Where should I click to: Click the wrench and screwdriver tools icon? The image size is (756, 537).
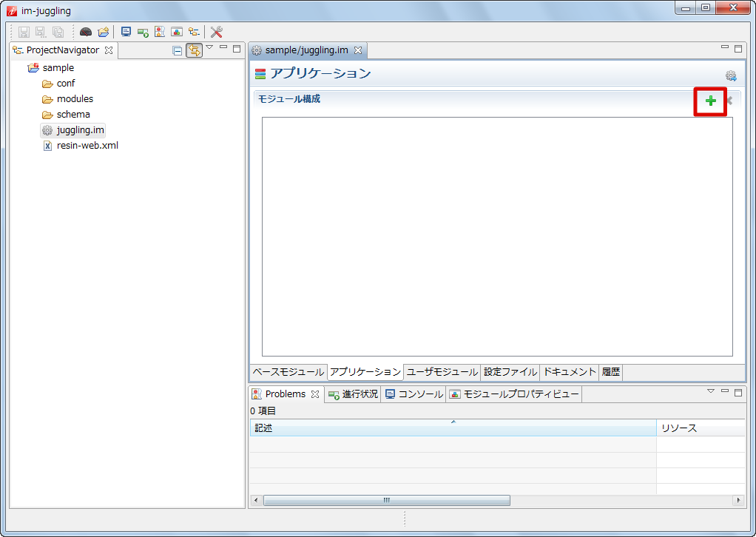click(x=217, y=32)
